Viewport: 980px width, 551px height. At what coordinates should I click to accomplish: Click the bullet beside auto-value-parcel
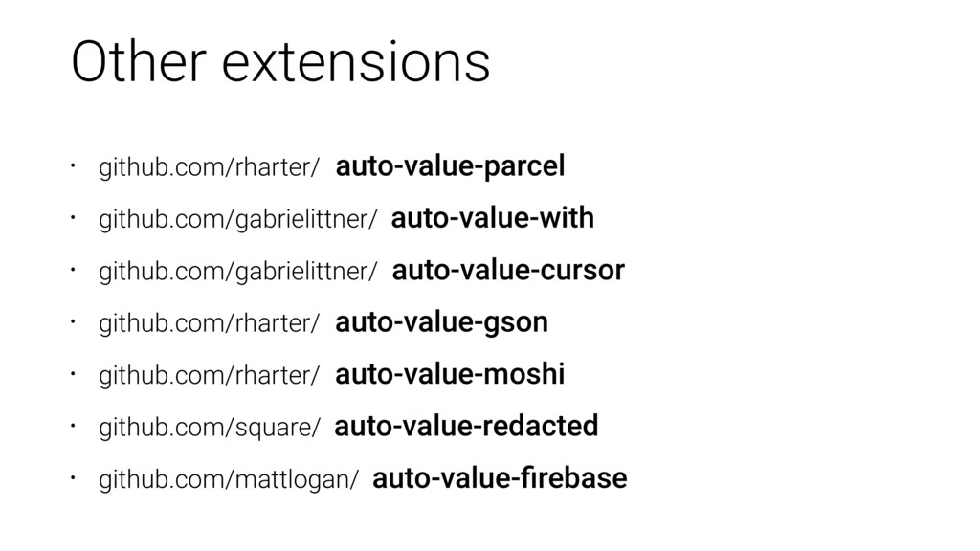(x=73, y=165)
